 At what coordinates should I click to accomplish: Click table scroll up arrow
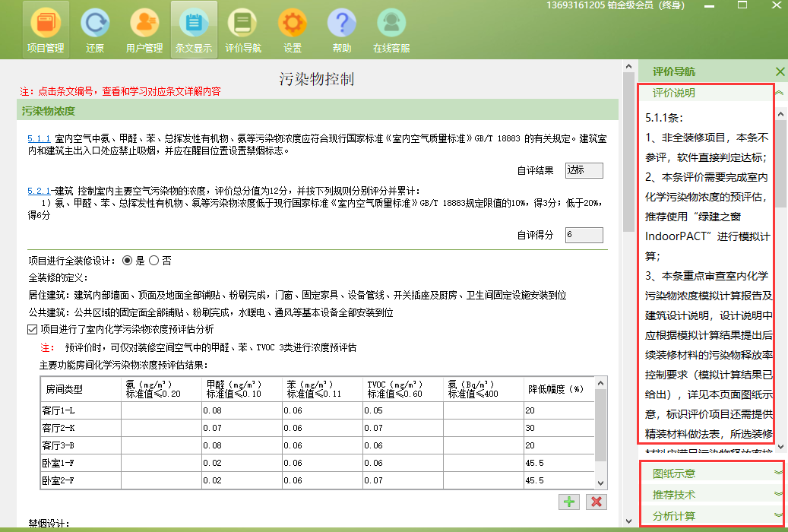coord(600,383)
